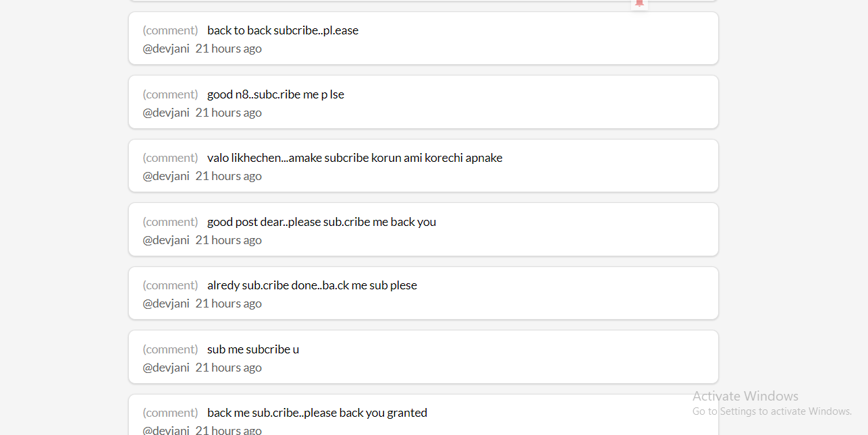Select the timestamp under "back to back subcribe"
The width and height of the screenshot is (868, 435).
(x=229, y=49)
